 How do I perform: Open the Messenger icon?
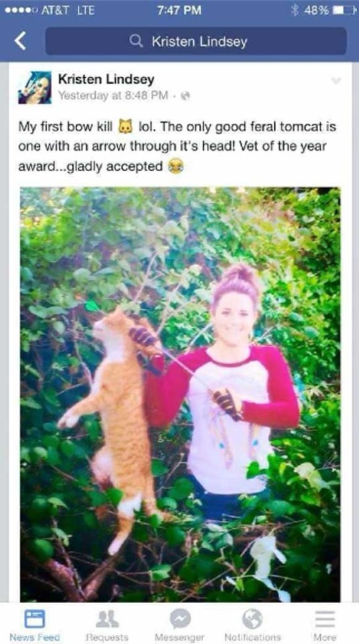pos(180,619)
